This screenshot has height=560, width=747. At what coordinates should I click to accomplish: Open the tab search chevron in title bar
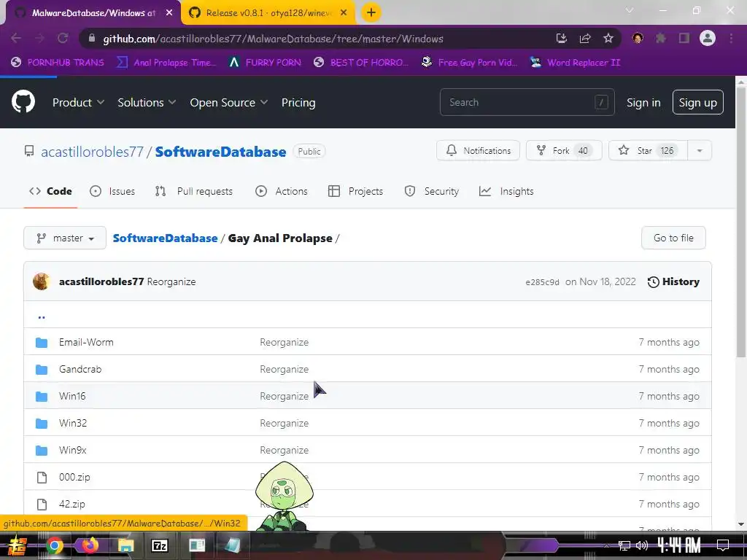click(630, 10)
